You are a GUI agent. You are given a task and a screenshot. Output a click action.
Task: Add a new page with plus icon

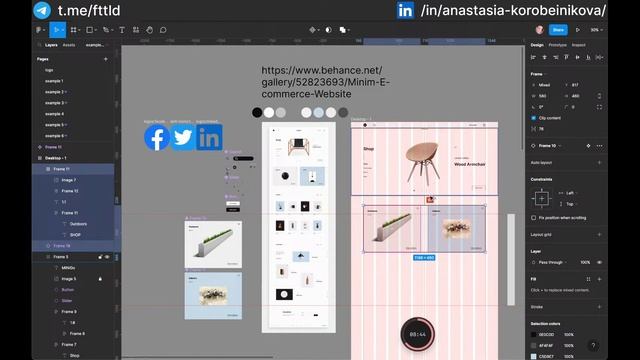[x=106, y=59]
